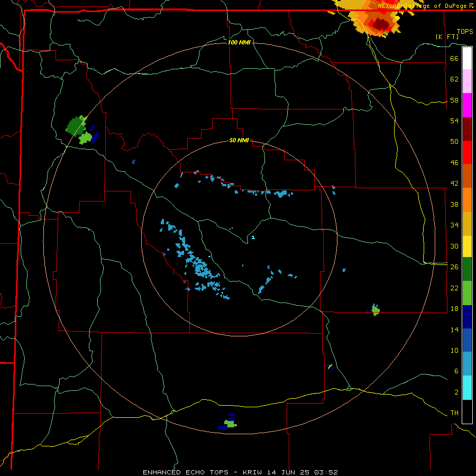Click the light blue legend swatch
476x476 pixels.
tap(467, 364)
